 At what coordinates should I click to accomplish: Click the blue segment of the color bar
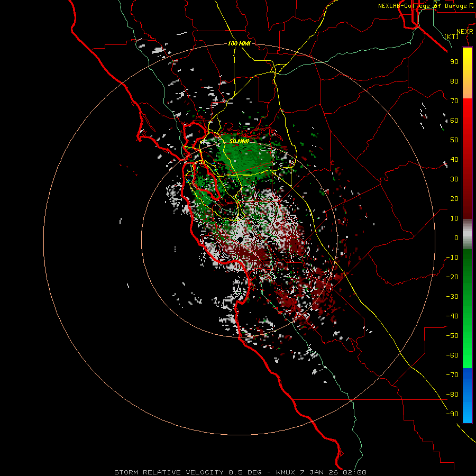pos(467,395)
